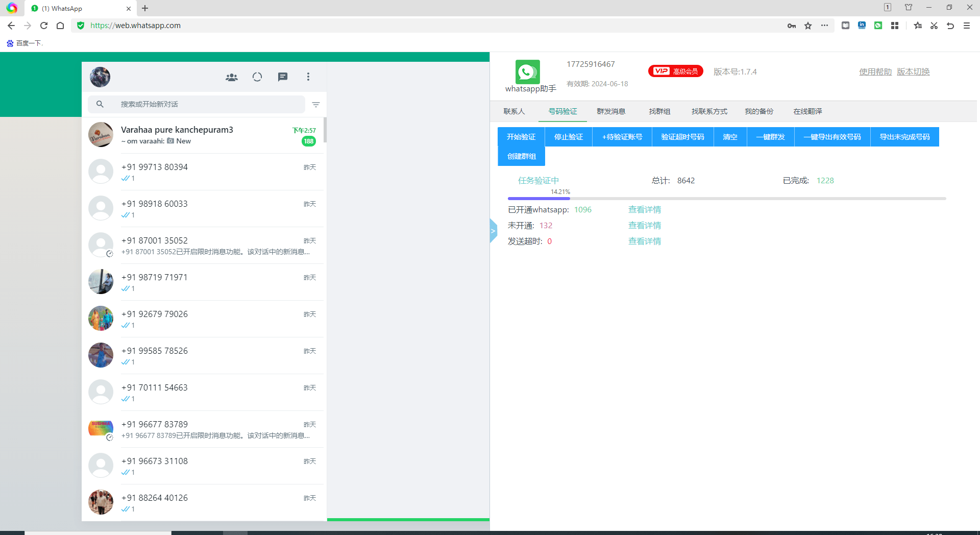Switch to the 联系人 tab

(514, 111)
